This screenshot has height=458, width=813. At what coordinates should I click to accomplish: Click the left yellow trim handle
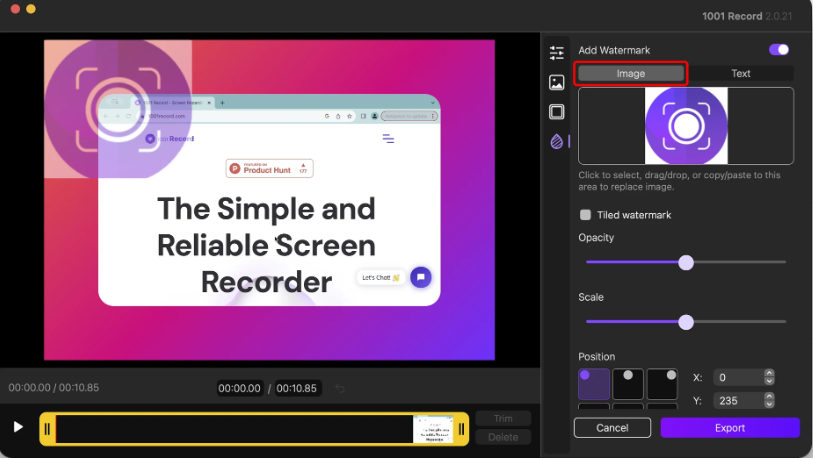click(x=48, y=429)
